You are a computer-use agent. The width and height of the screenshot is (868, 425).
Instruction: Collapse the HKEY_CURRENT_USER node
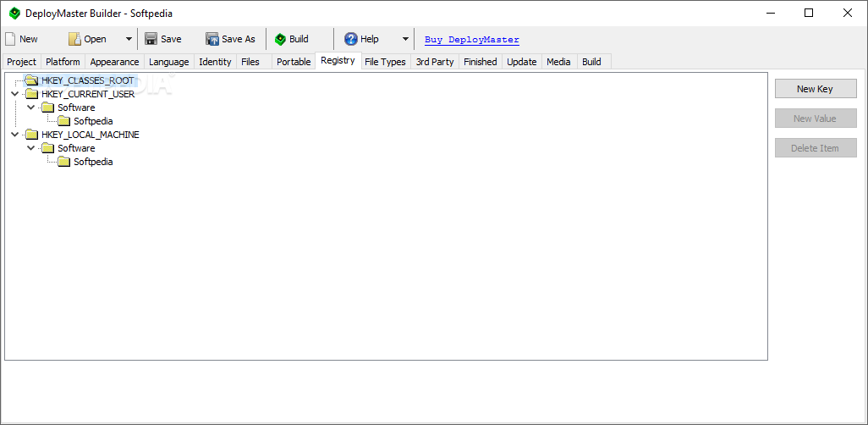pyautogui.click(x=14, y=94)
